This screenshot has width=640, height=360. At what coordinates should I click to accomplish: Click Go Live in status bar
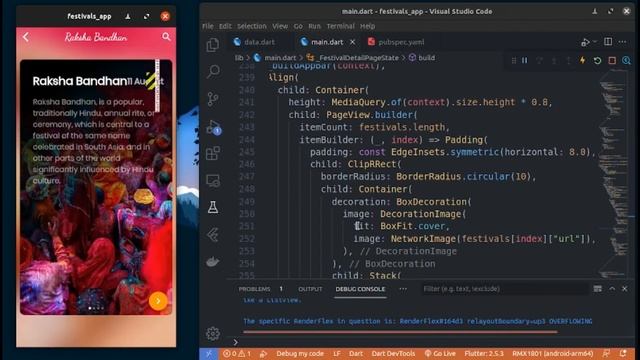click(440, 353)
